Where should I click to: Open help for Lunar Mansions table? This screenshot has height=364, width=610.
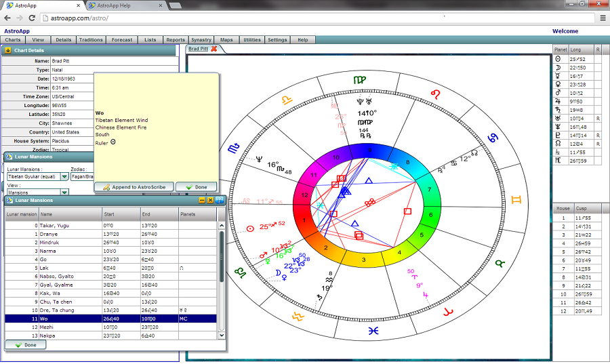(x=220, y=200)
